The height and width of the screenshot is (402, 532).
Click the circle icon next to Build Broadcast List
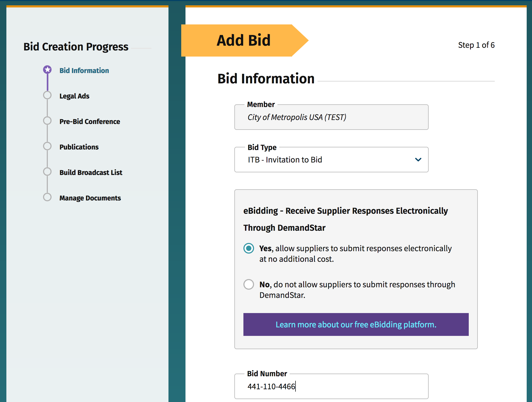47,172
